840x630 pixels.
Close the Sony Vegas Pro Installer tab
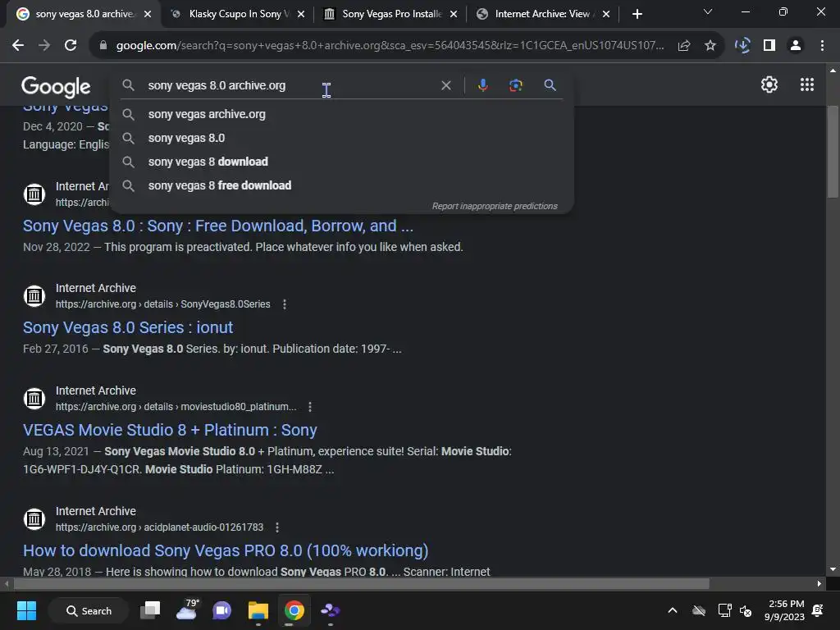[454, 14]
